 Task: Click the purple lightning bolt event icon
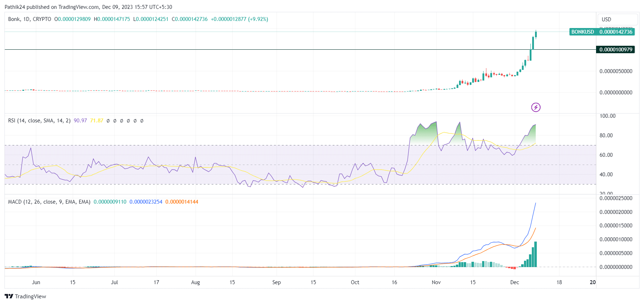(x=536, y=107)
